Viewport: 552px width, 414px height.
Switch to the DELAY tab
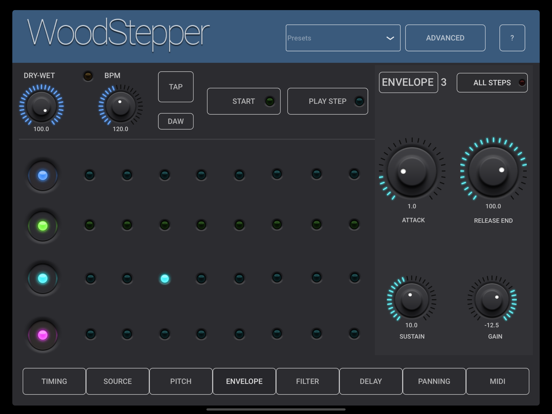tap(371, 381)
